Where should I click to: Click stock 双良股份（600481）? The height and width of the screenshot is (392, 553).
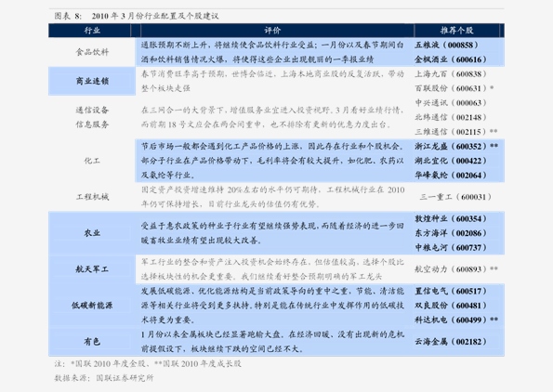click(x=451, y=306)
